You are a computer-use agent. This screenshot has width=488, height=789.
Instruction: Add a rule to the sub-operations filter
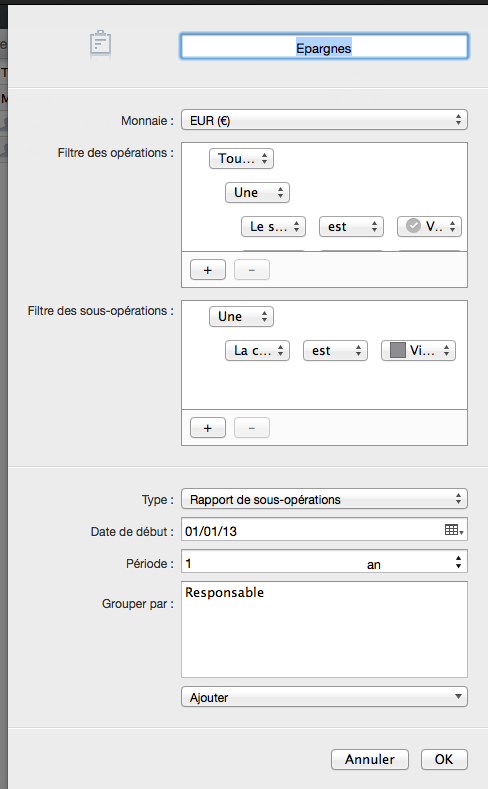208,428
